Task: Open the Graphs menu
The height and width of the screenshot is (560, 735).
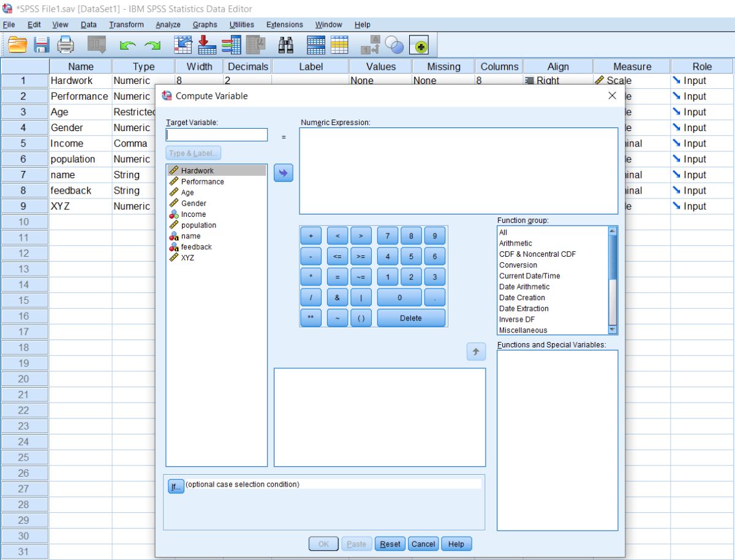Action: tap(205, 25)
